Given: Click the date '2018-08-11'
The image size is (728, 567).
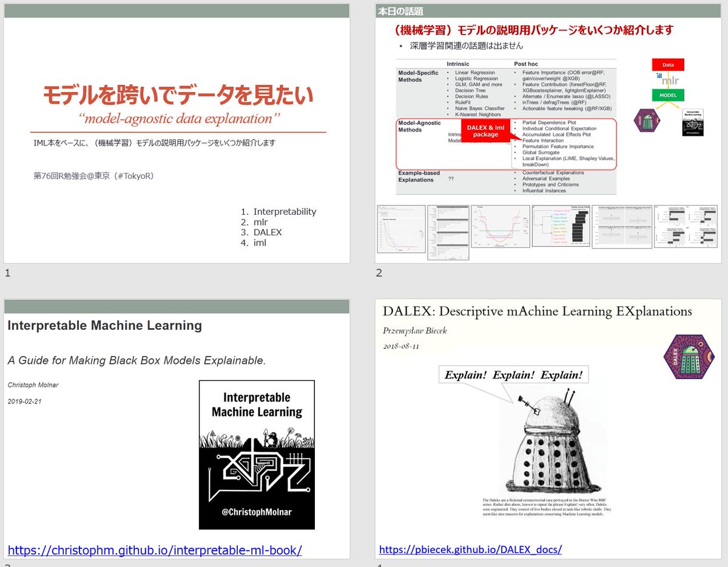Looking at the screenshot, I should click(401, 346).
